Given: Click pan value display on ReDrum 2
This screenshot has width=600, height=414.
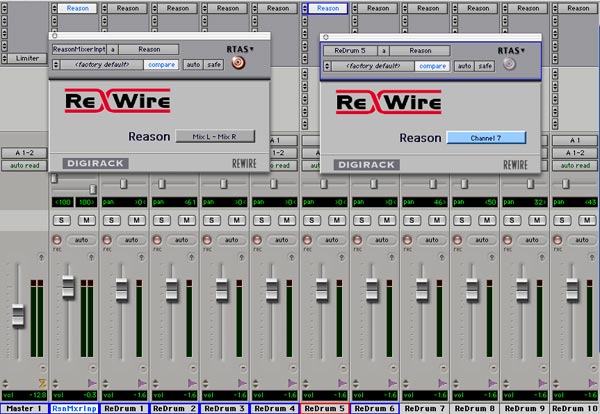Looking at the screenshot, I should 174,202.
